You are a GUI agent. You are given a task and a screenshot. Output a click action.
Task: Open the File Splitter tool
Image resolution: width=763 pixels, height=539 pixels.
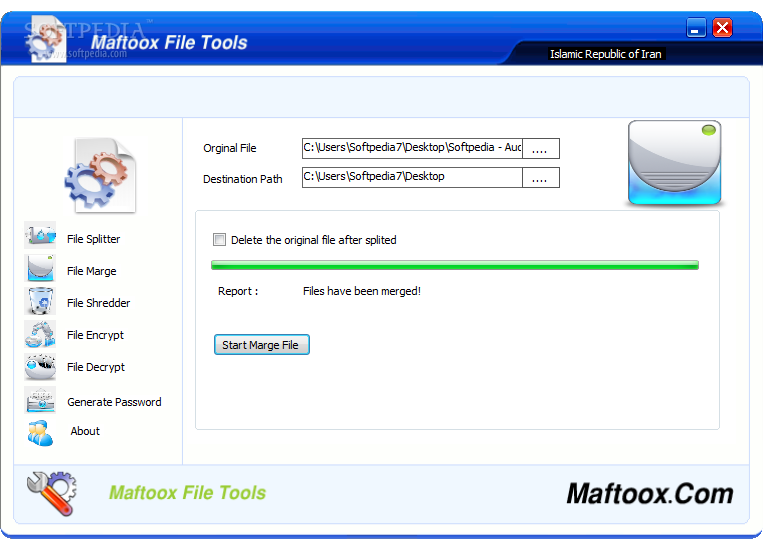coord(93,239)
